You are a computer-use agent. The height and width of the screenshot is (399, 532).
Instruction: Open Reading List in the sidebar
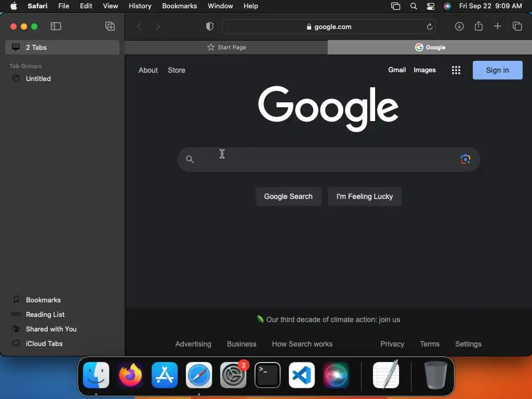coord(45,314)
